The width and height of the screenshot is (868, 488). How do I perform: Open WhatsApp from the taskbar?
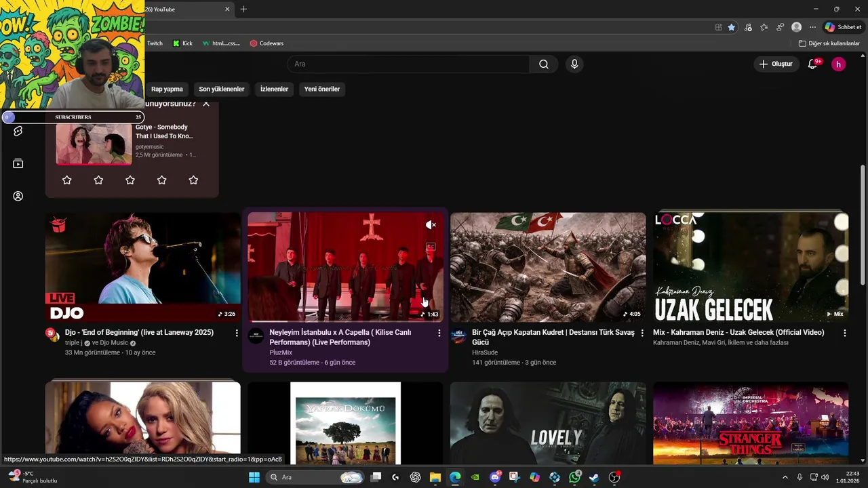click(x=574, y=477)
